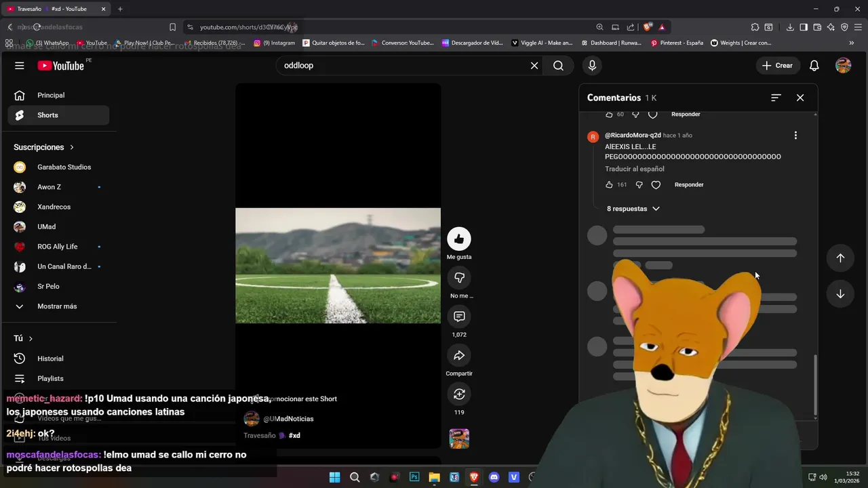Like the comment with 60 likes
Image resolution: width=868 pixels, height=488 pixels.
609,115
